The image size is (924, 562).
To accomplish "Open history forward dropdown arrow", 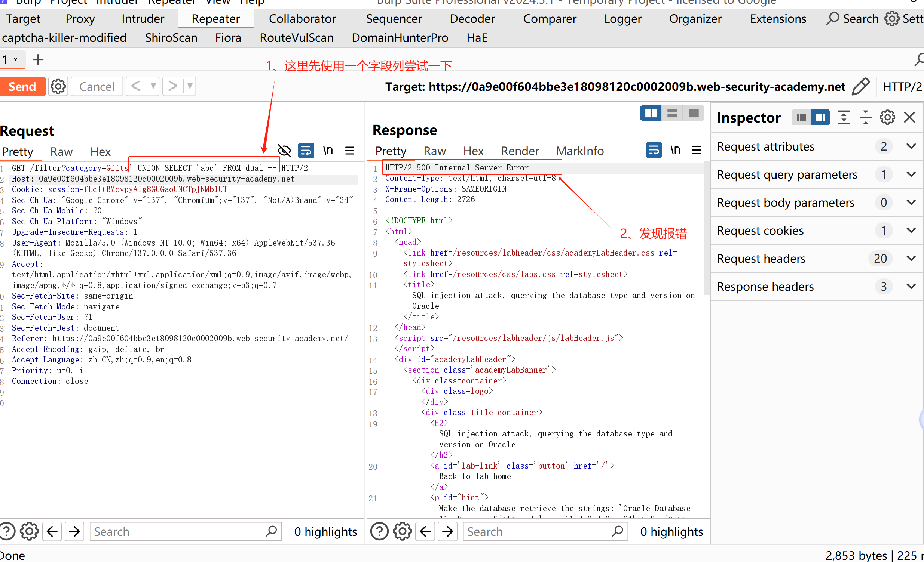I will pyautogui.click(x=190, y=86).
